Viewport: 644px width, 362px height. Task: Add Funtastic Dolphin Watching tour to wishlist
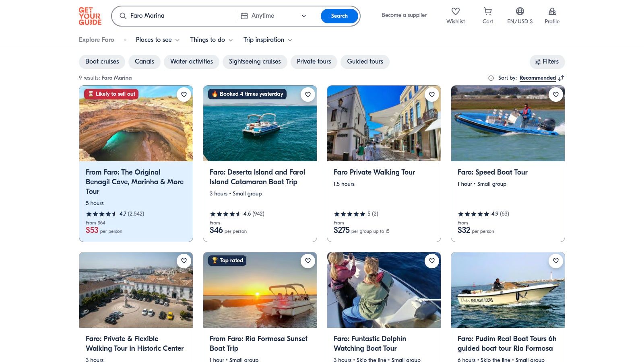[x=432, y=261]
